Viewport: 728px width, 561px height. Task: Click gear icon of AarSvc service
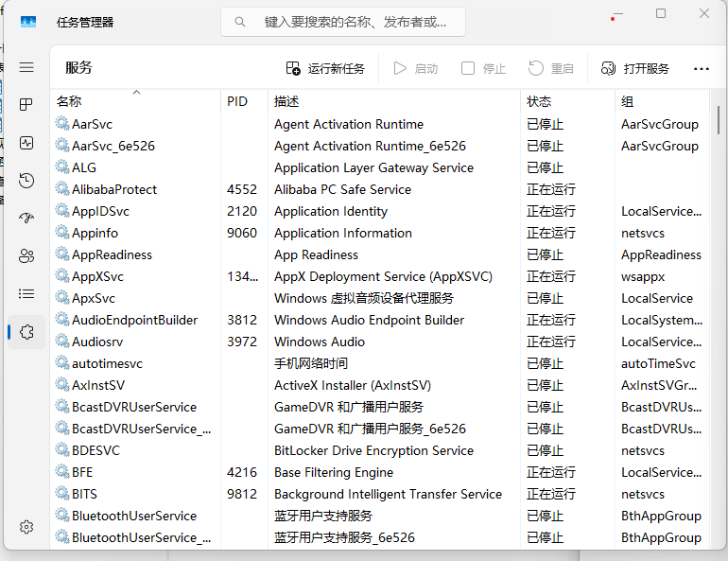pyautogui.click(x=62, y=124)
